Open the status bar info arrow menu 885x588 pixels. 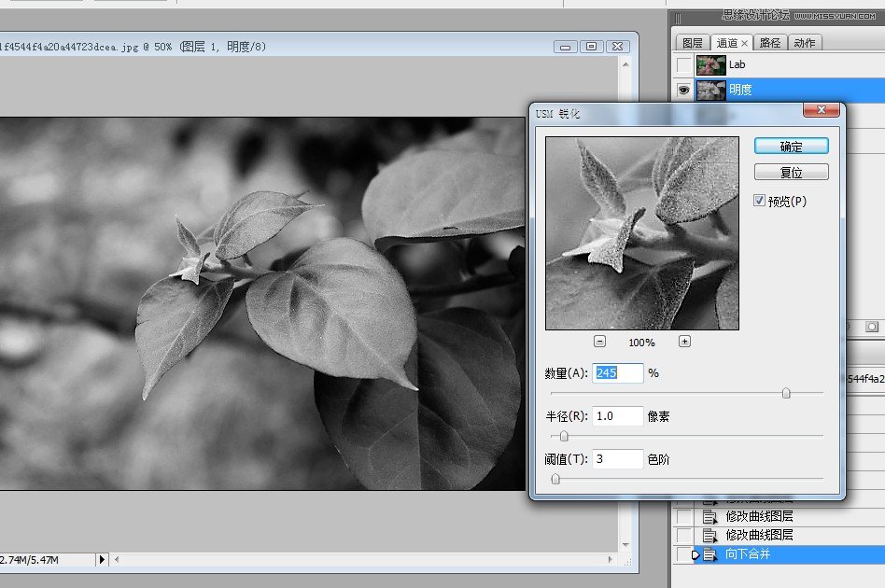pyautogui.click(x=102, y=560)
